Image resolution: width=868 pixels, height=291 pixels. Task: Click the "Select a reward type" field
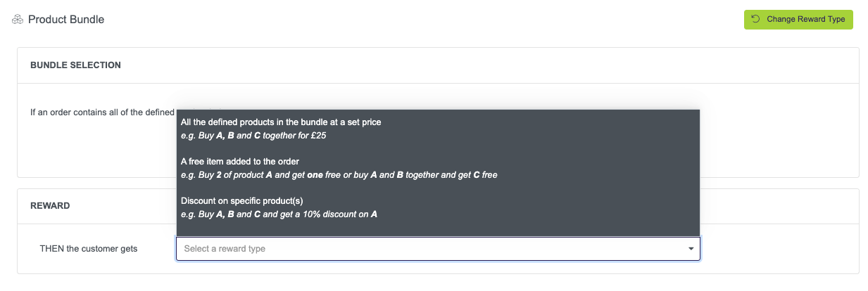point(422,249)
